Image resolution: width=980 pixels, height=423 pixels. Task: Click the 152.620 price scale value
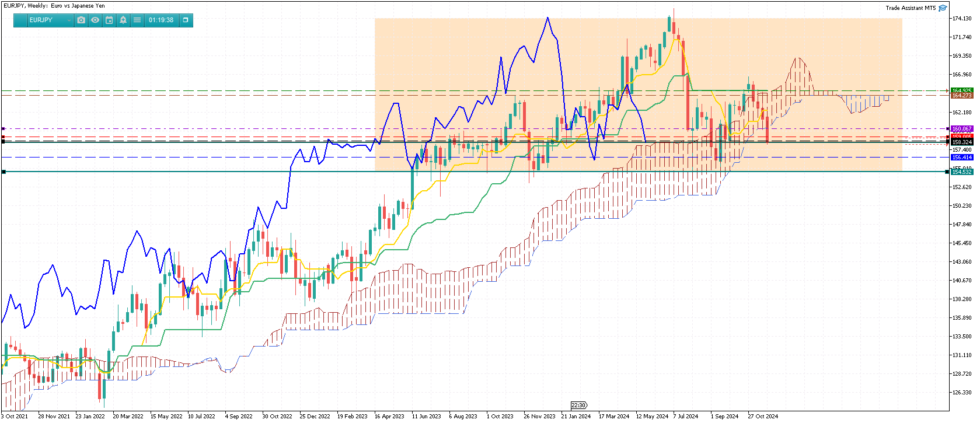[x=962, y=187]
